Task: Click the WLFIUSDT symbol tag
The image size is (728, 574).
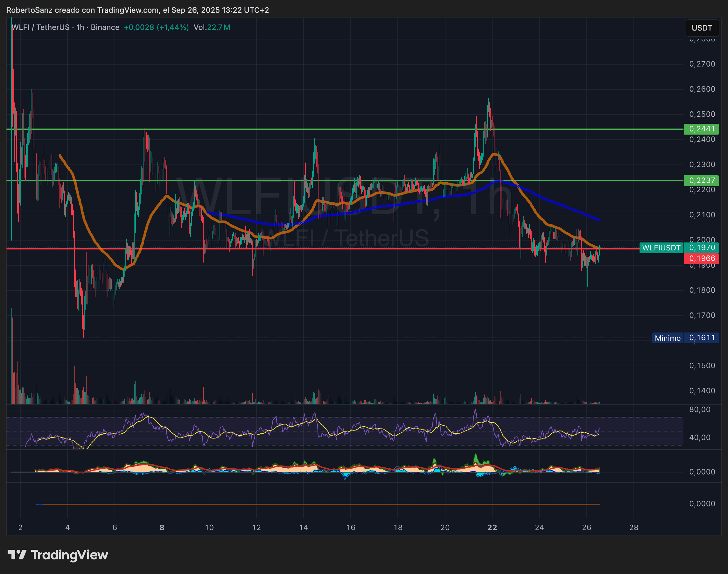Action: click(x=661, y=248)
